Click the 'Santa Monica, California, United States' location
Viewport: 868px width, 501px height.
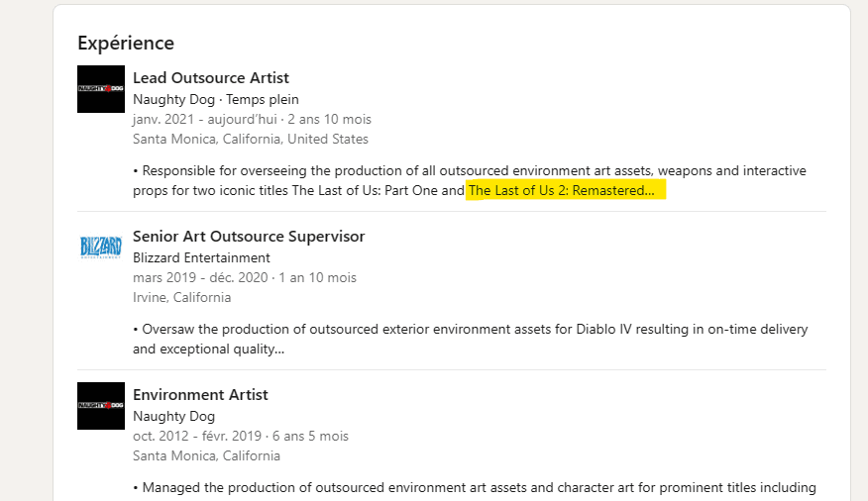coord(251,139)
